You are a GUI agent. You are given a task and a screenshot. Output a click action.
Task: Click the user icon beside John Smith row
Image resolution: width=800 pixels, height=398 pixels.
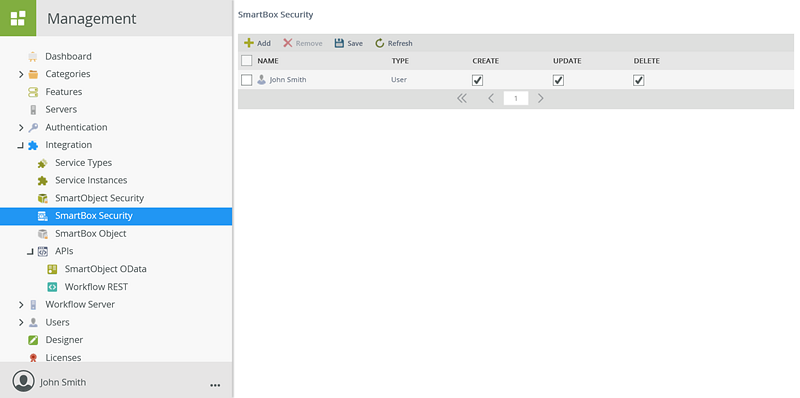[261, 80]
